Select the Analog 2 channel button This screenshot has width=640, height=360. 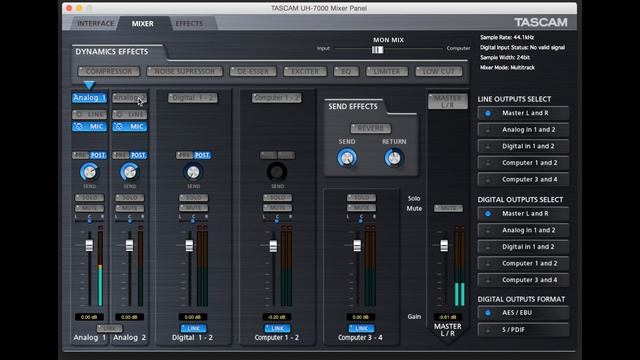(x=129, y=98)
